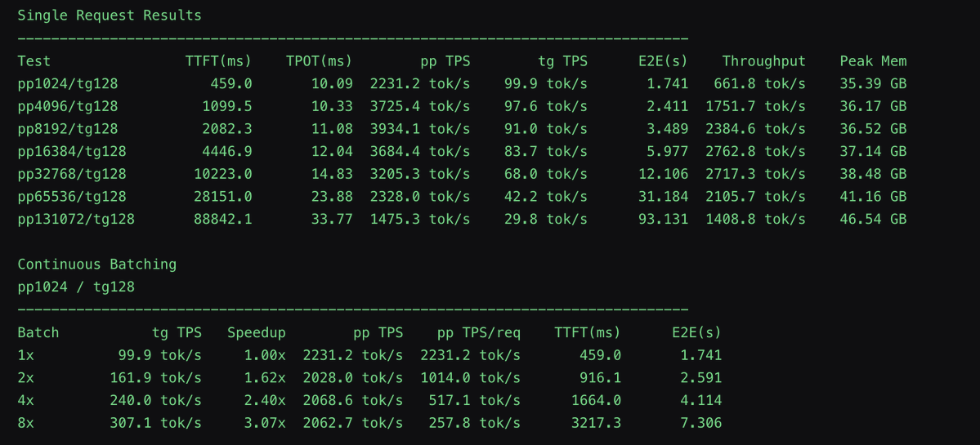The height and width of the screenshot is (445, 980).
Task: Select the batch E2E value 7.306
Action: point(701,422)
